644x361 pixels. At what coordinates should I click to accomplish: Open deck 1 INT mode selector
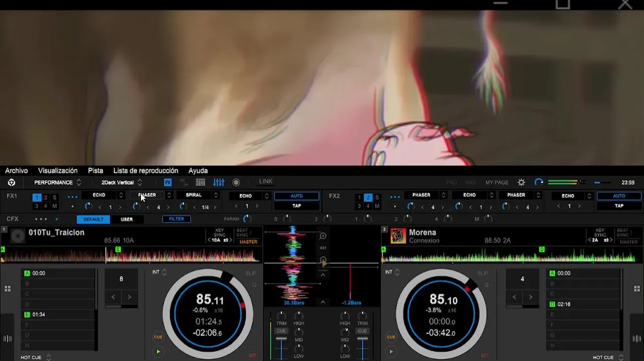[159, 272]
